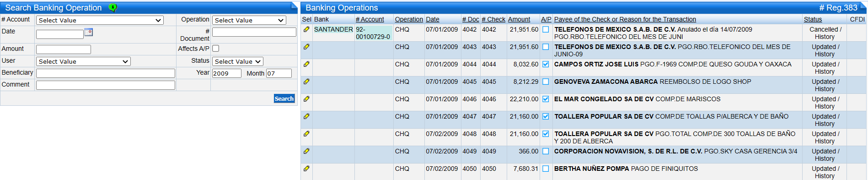Sort table by Amount column header

point(519,19)
